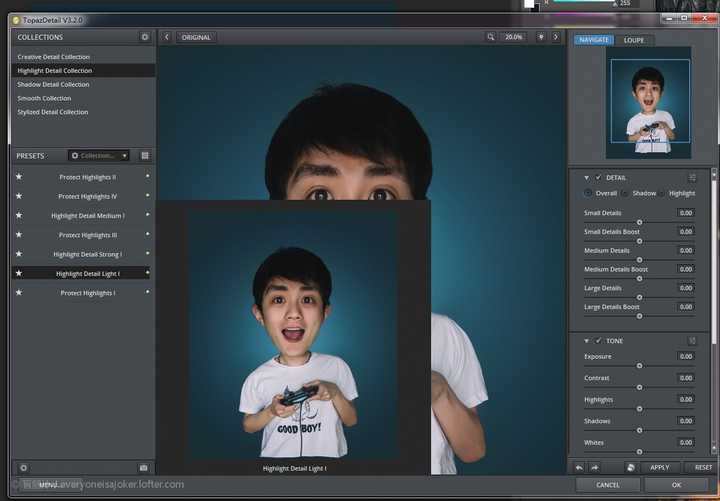
Task: Switch presets to grid view icon
Action: coord(145,156)
